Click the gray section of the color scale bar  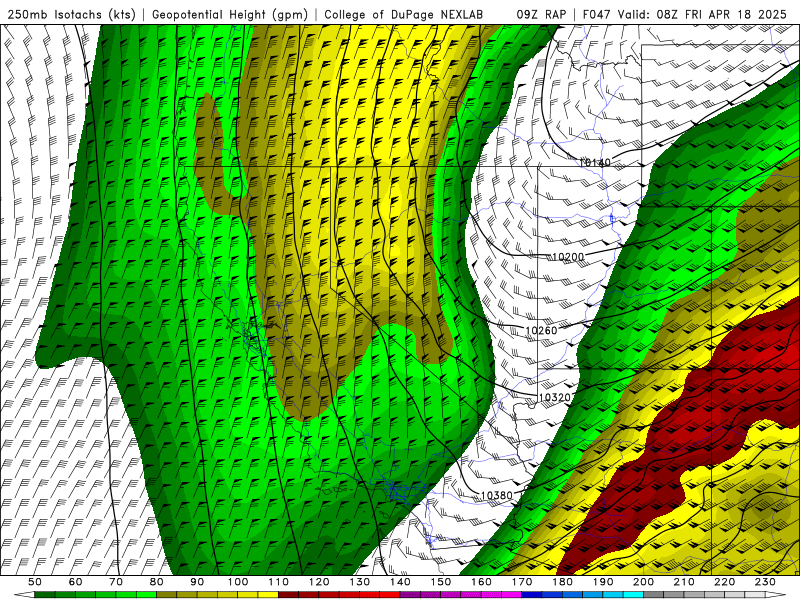point(704,595)
